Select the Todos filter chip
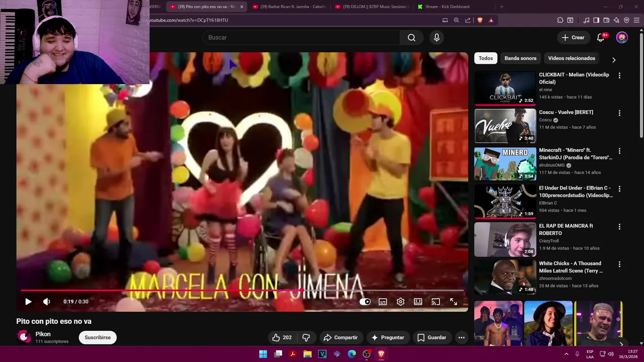The height and width of the screenshot is (362, 644). pos(486,58)
